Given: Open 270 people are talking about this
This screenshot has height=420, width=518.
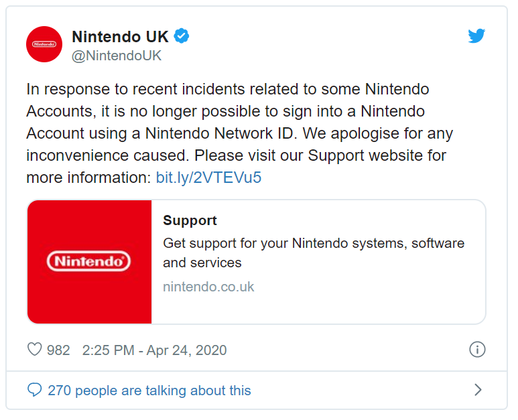Looking at the screenshot, I should coord(149,391).
